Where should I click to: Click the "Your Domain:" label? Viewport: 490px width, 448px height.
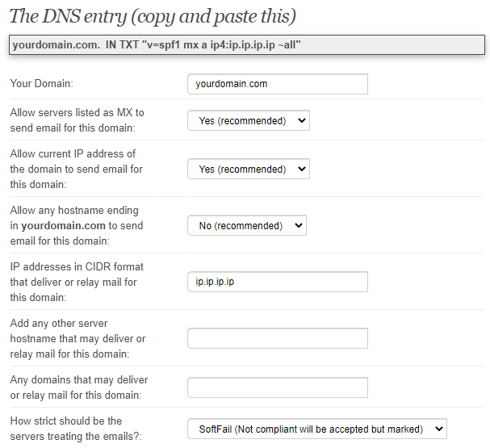[x=41, y=84]
